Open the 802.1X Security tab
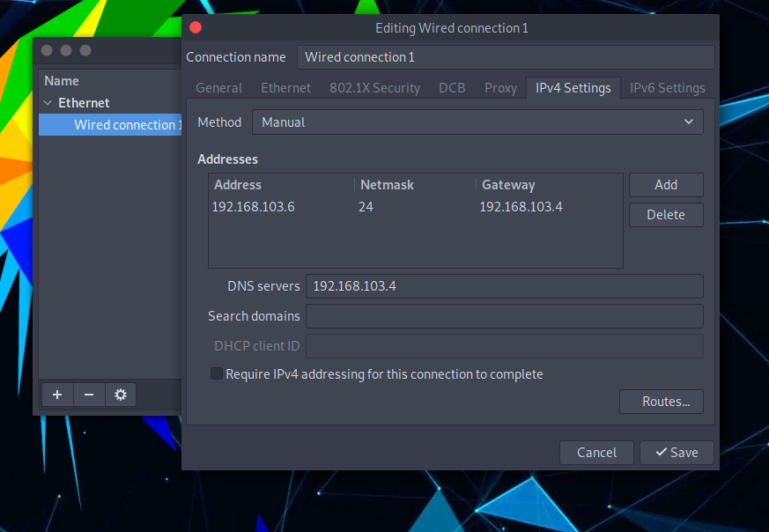 (374, 87)
